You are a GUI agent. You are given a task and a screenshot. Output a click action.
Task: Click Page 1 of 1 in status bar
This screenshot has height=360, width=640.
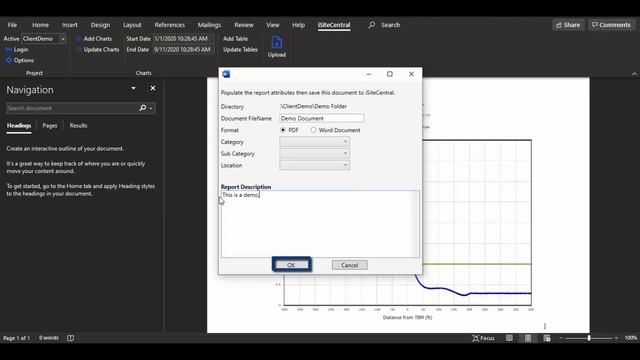(16, 338)
